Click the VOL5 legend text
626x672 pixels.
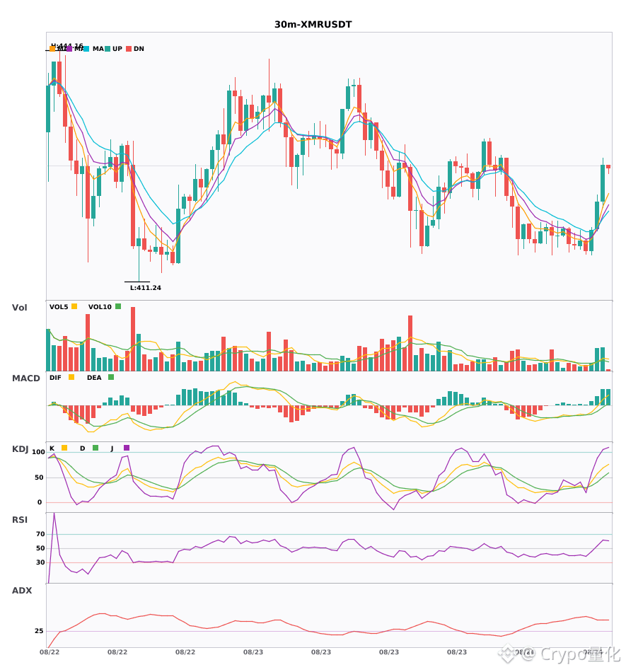[59, 307]
